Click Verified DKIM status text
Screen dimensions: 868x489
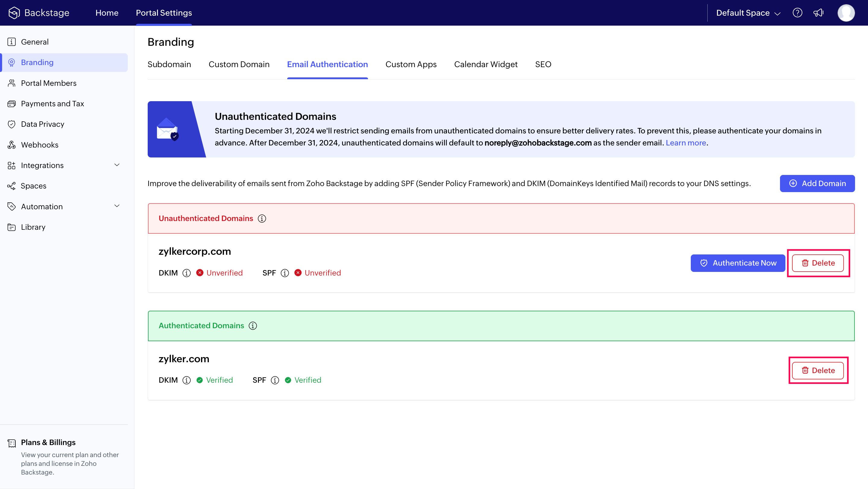[x=219, y=380]
